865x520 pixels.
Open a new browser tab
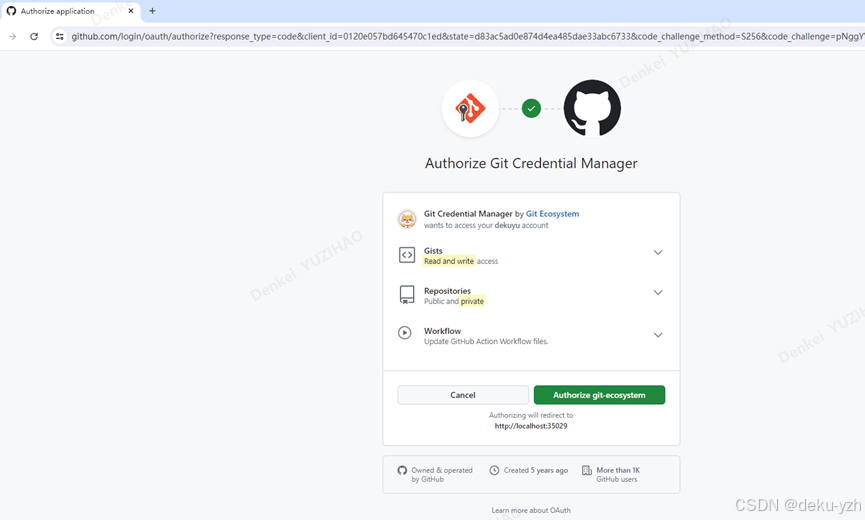coord(152,11)
